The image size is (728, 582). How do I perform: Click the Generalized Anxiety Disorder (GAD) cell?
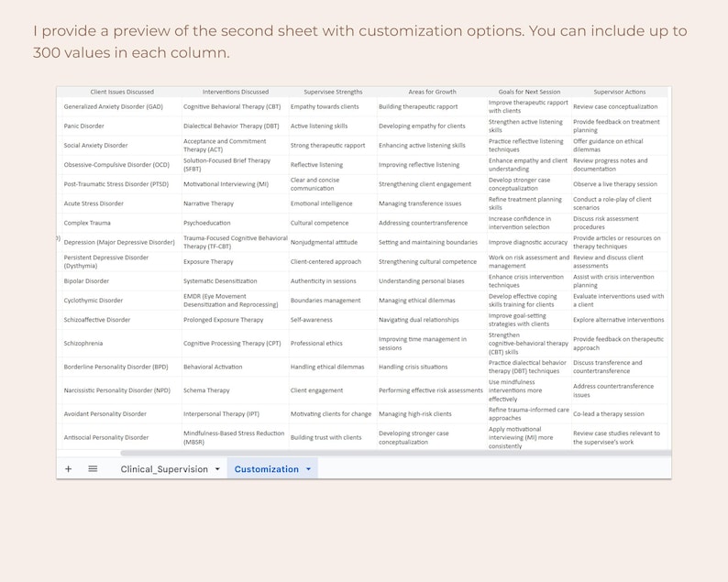(122, 106)
